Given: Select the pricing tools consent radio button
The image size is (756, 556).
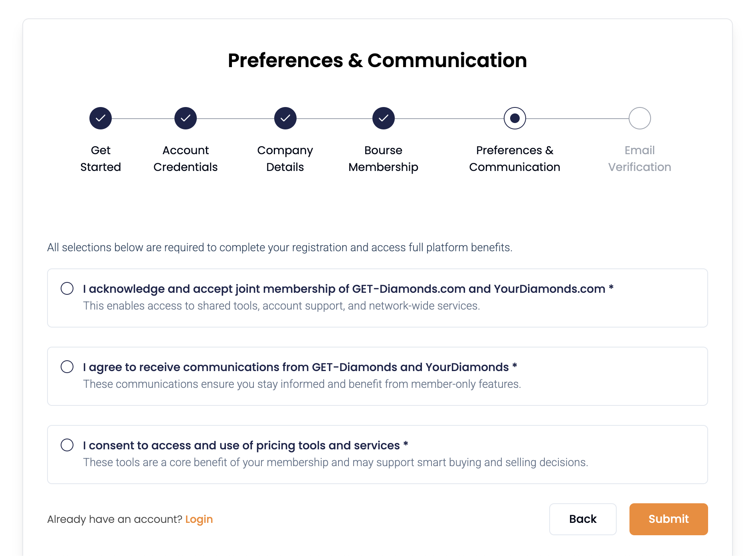Looking at the screenshot, I should [x=67, y=445].
